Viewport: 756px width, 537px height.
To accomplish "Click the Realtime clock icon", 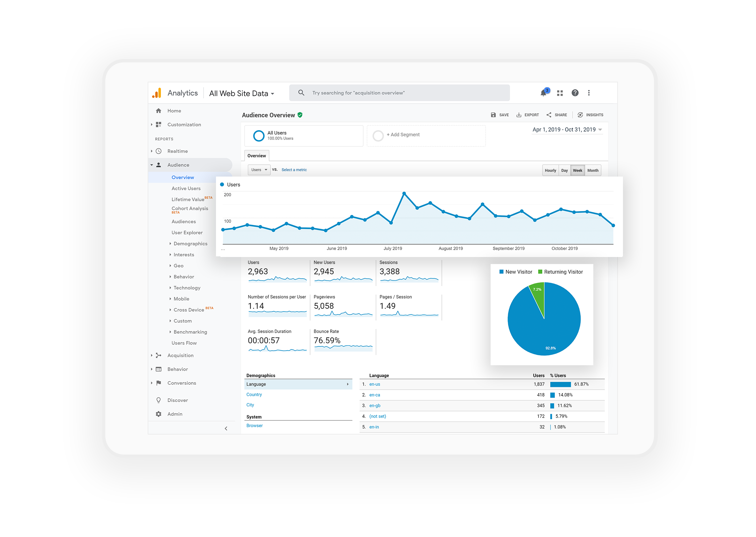I will point(159,151).
